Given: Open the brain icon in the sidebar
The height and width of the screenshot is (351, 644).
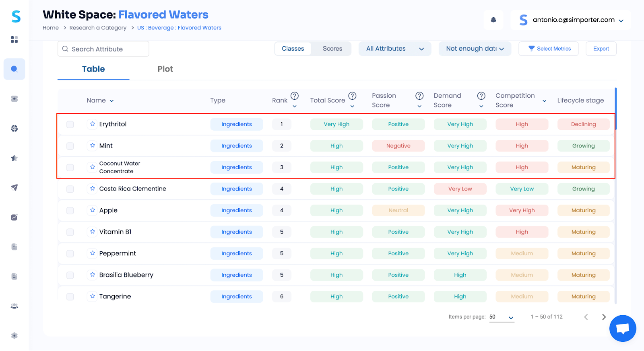Looking at the screenshot, I should coord(14,128).
